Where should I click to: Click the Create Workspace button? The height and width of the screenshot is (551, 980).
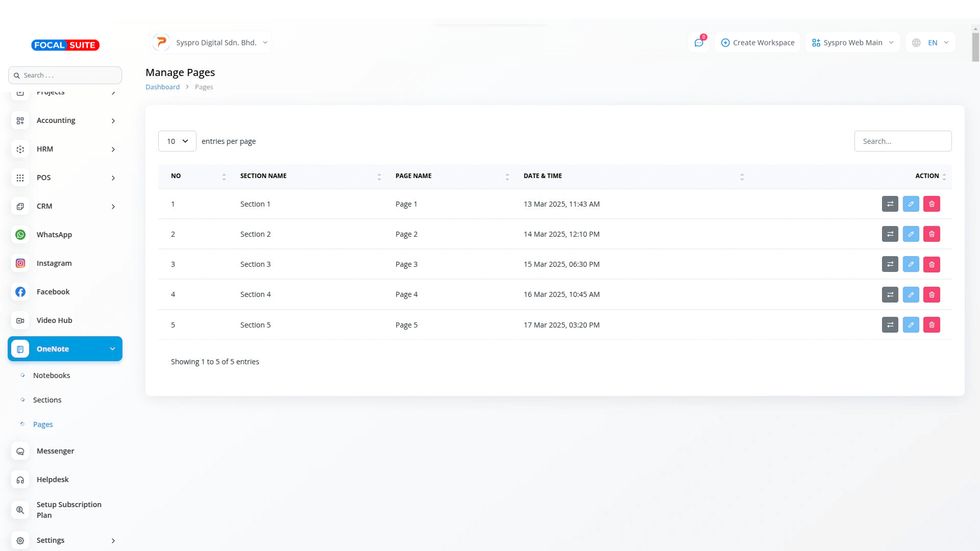tap(757, 43)
